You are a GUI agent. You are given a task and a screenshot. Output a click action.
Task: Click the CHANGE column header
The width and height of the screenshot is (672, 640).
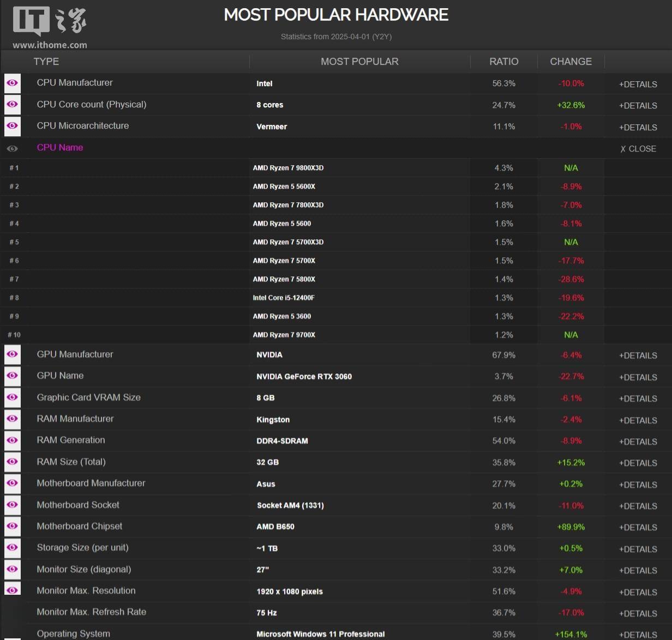tap(571, 62)
